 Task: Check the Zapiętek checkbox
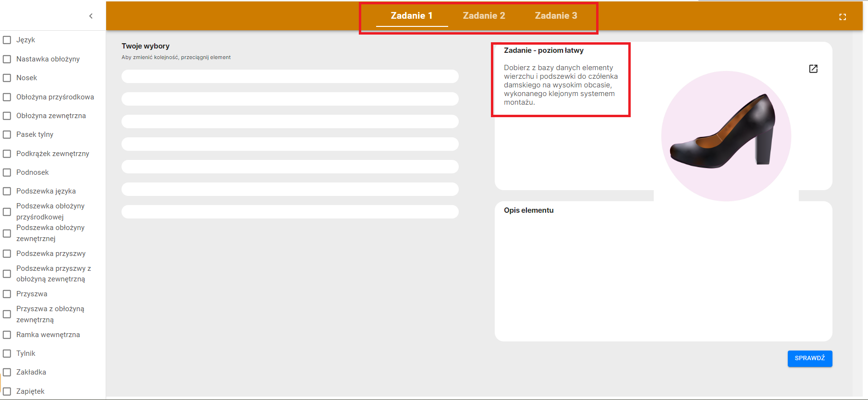(x=7, y=391)
